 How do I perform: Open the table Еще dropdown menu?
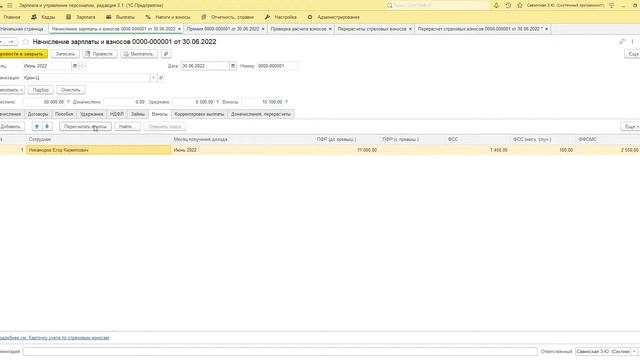click(x=630, y=127)
